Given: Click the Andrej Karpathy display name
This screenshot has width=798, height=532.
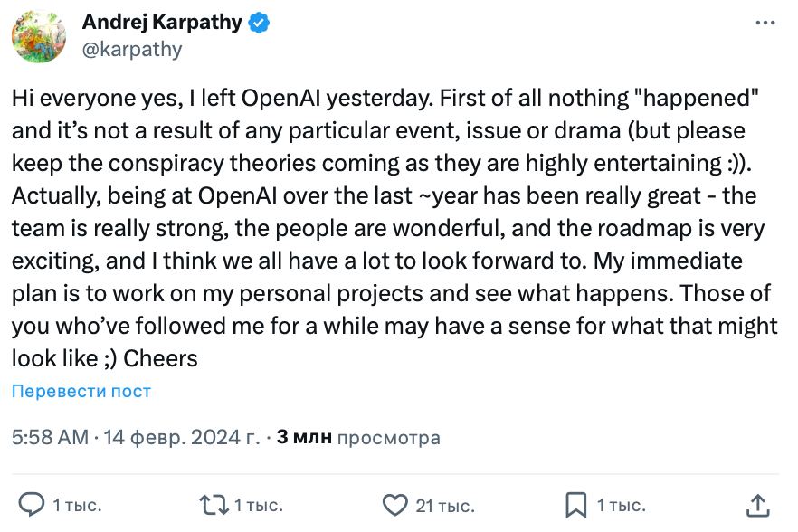Looking at the screenshot, I should tap(162, 24).
